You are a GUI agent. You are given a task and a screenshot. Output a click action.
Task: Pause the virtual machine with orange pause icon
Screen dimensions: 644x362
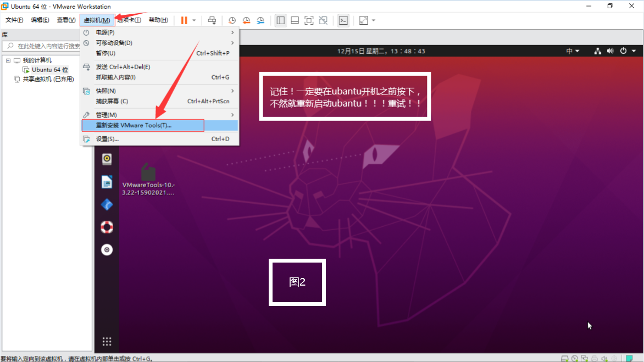[184, 20]
